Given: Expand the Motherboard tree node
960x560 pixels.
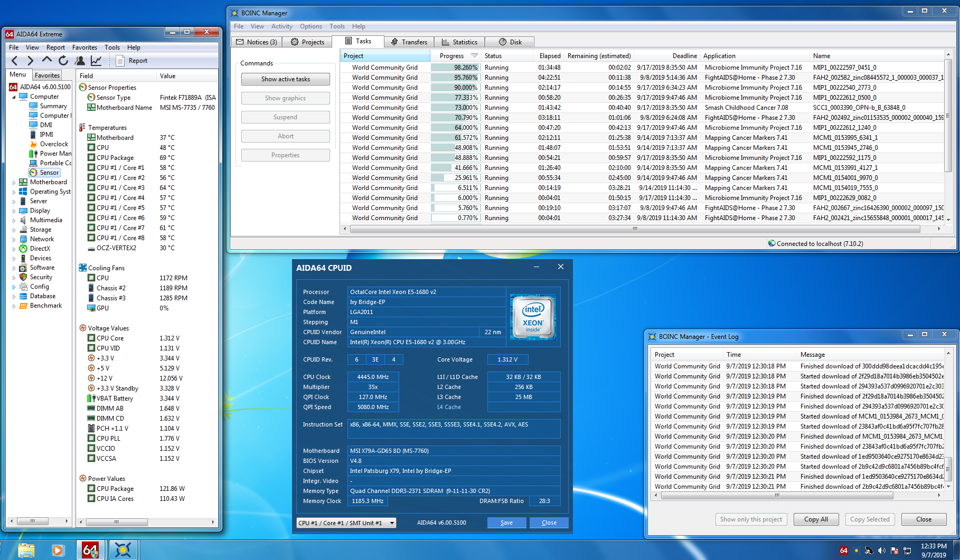Looking at the screenshot, I should (14, 182).
